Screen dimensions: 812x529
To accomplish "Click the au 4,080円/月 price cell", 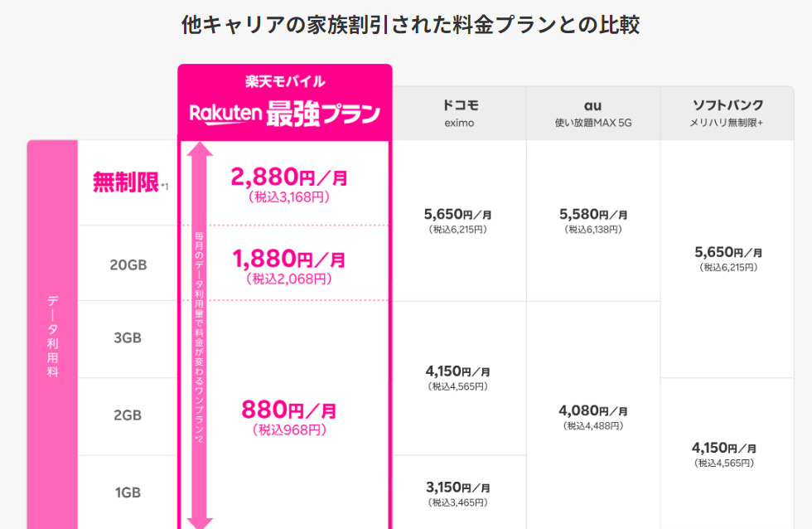I will point(593,417).
